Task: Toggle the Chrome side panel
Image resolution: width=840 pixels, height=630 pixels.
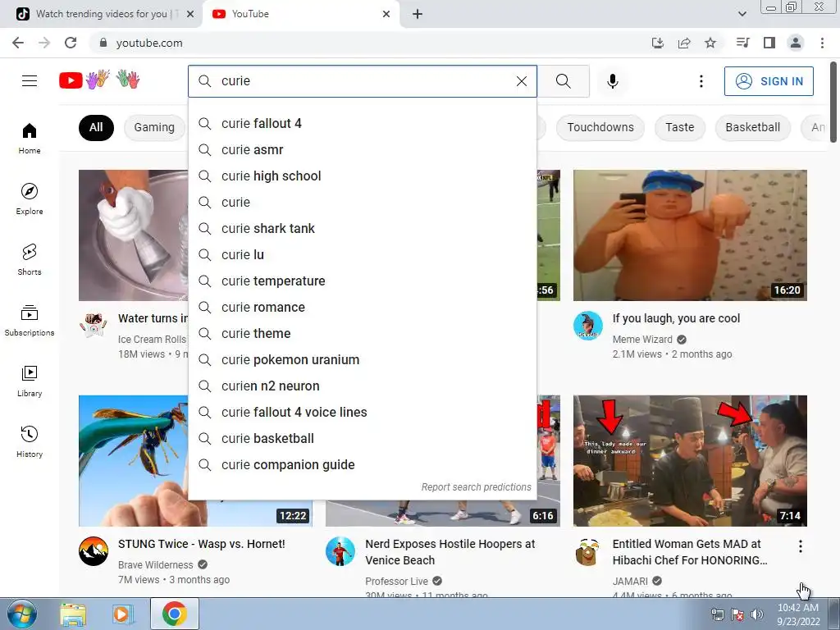Action: tap(769, 43)
